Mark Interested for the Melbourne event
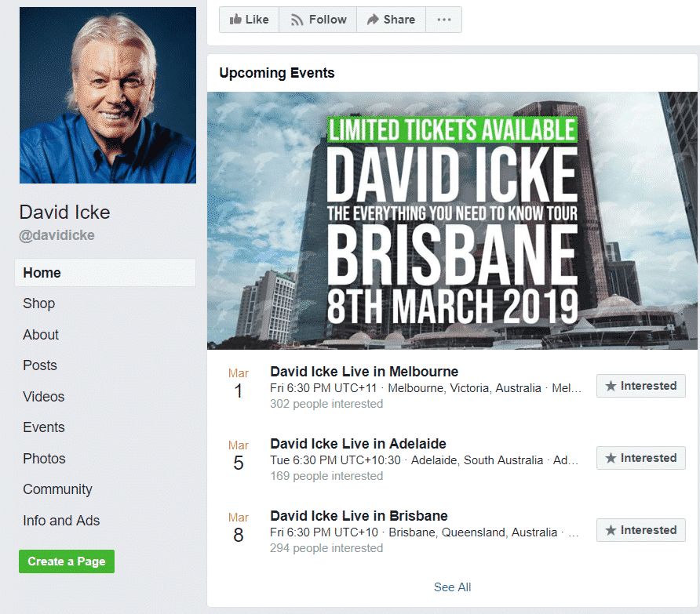This screenshot has height=614, width=700. (640, 386)
